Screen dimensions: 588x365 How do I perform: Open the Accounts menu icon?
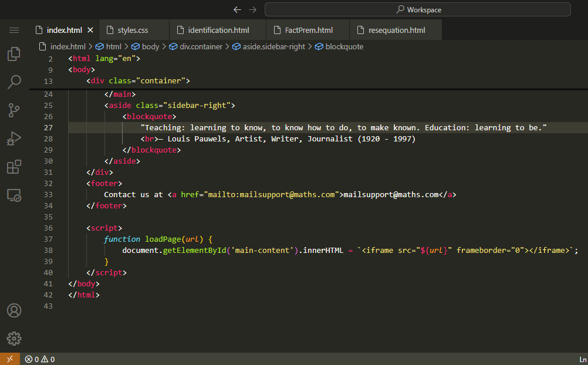[x=14, y=310]
